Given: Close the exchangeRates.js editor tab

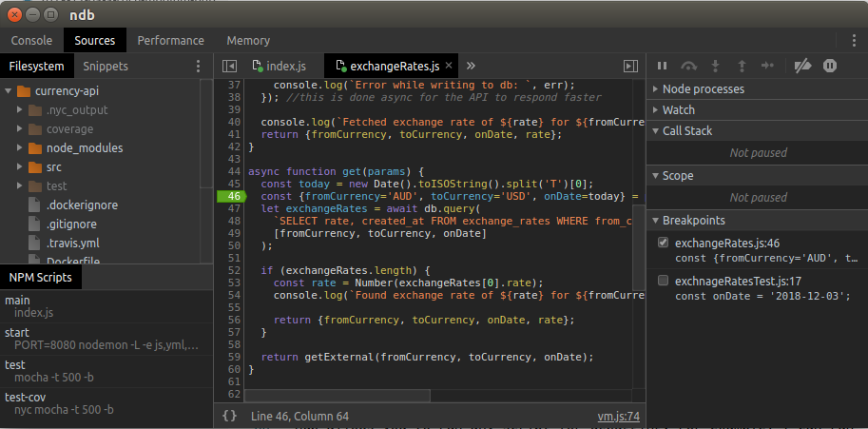Looking at the screenshot, I should 449,66.
